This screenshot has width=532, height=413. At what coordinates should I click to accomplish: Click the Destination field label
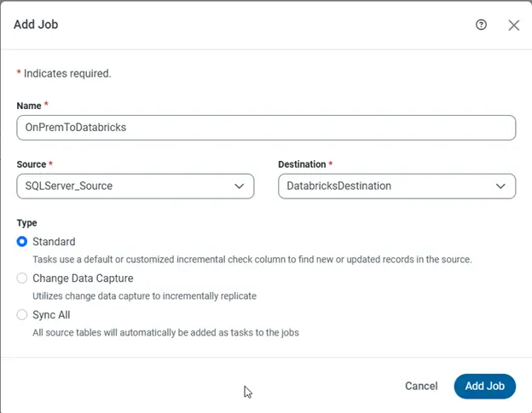303,163
